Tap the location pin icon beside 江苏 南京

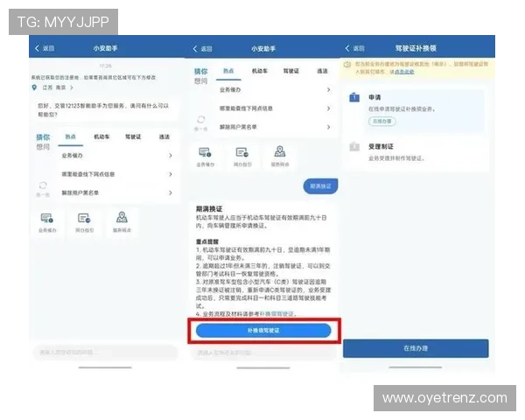pos(34,87)
